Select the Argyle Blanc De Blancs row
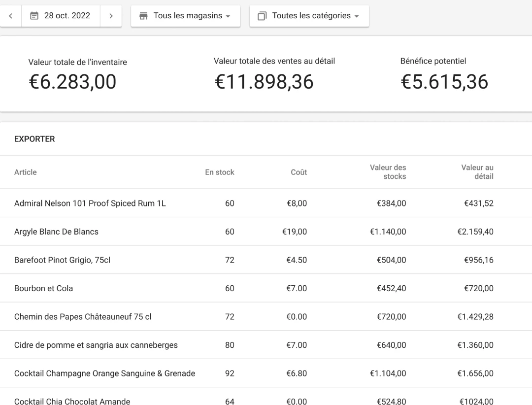532x405 pixels. coord(56,232)
